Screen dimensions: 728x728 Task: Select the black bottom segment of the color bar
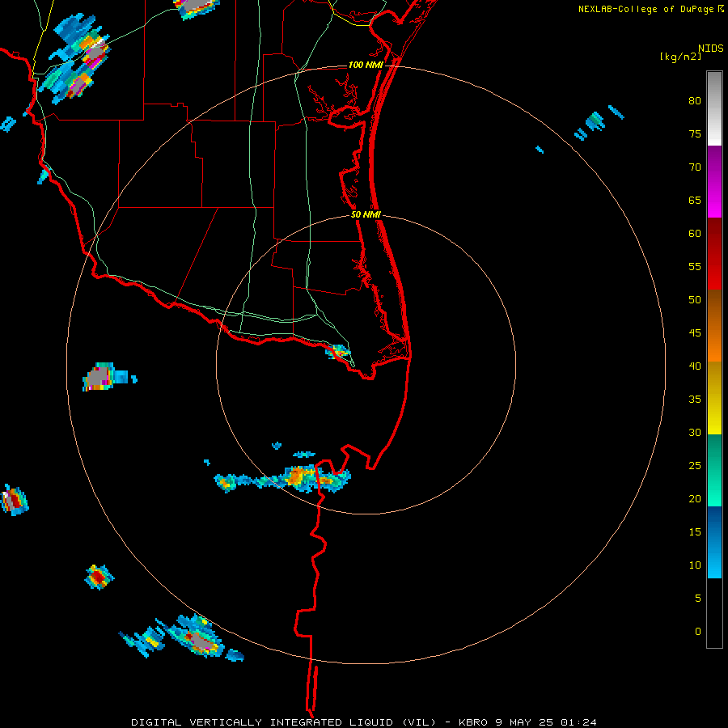[714, 612]
